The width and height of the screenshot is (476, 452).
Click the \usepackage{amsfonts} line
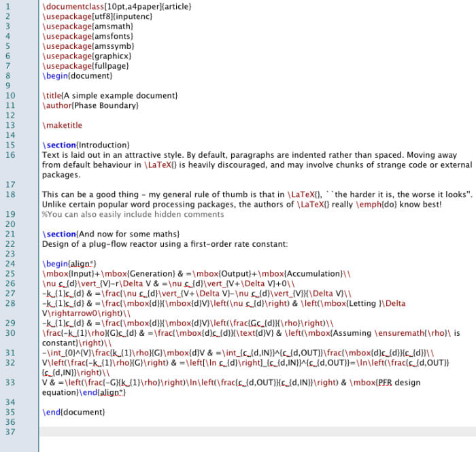pos(88,36)
